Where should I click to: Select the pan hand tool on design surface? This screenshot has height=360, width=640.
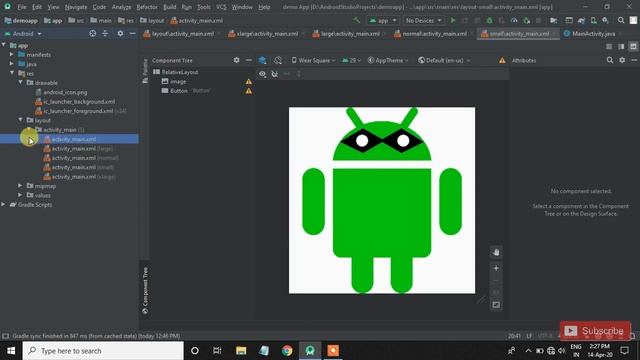[496, 252]
